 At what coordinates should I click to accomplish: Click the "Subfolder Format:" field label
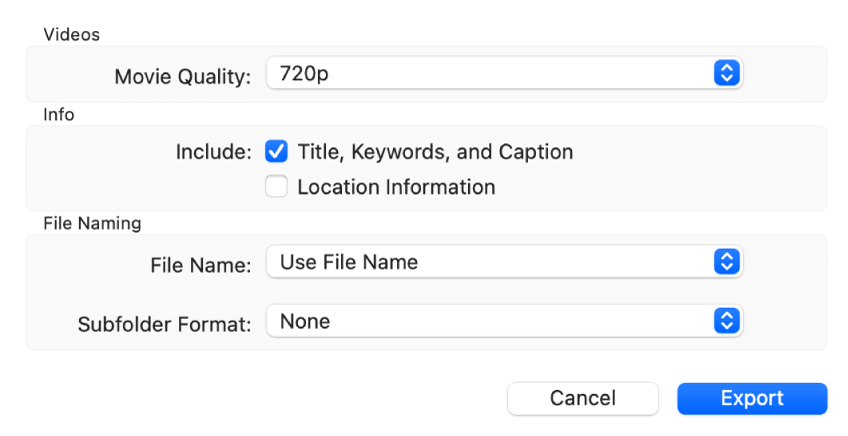coord(165,324)
